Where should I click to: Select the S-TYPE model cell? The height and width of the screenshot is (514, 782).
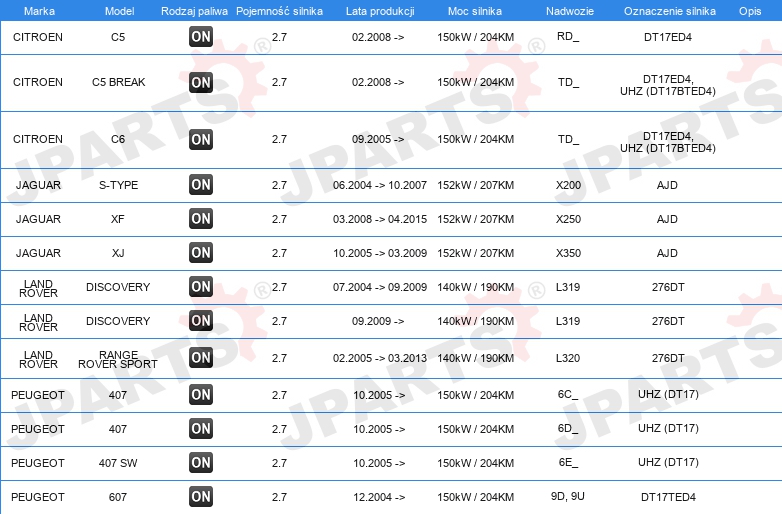118,185
